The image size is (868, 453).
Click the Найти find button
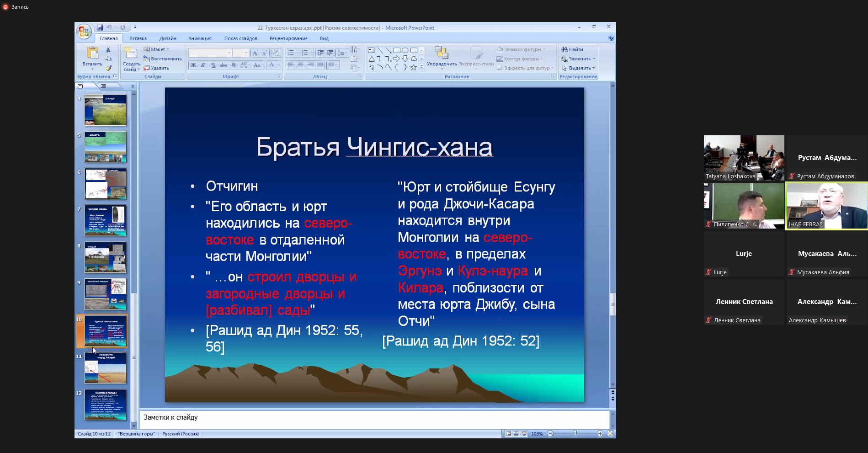[573, 49]
